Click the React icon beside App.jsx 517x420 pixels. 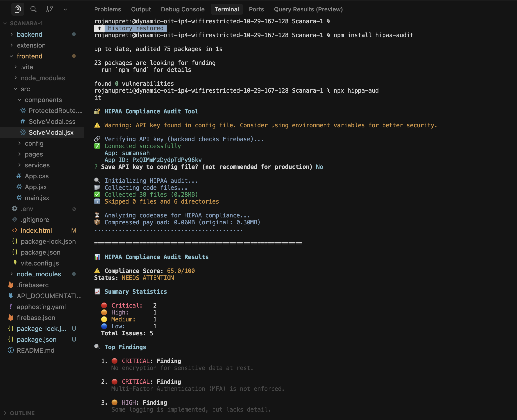pyautogui.click(x=19, y=187)
